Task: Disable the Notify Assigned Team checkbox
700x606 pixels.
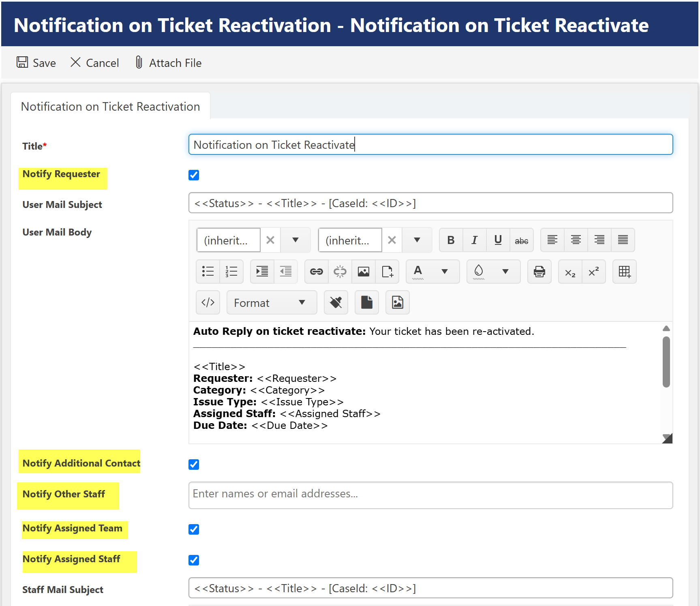Action: tap(194, 529)
